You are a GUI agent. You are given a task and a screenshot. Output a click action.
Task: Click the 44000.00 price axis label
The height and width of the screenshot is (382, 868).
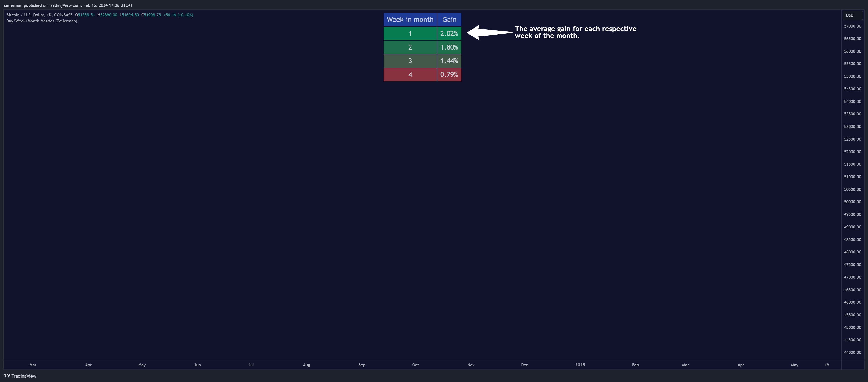852,352
